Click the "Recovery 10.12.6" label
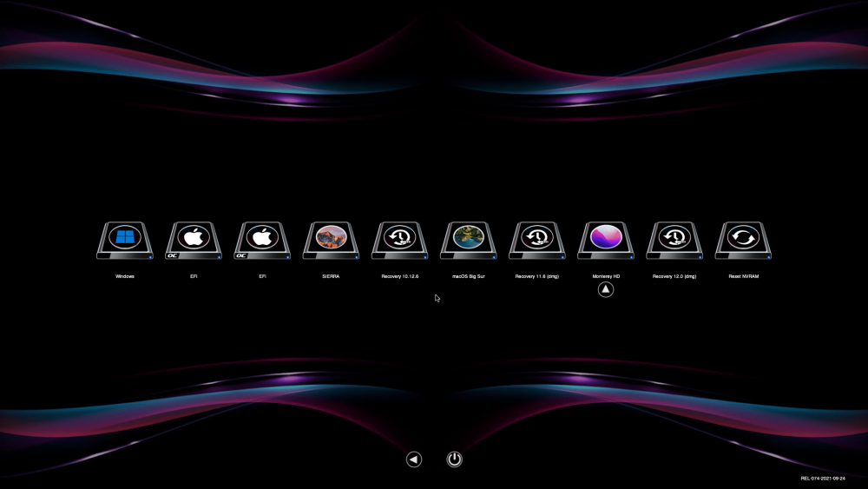 [x=399, y=276]
